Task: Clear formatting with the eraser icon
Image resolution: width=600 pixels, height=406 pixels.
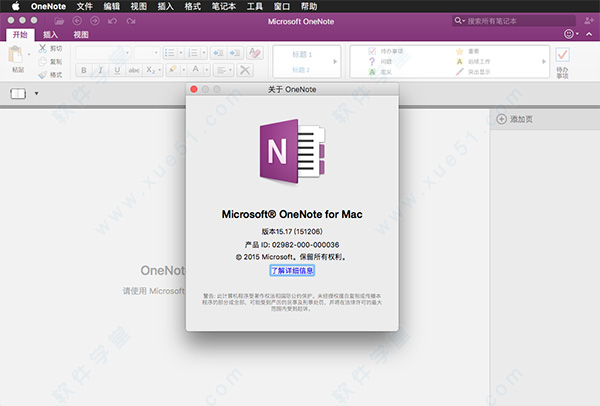Action: click(x=255, y=53)
